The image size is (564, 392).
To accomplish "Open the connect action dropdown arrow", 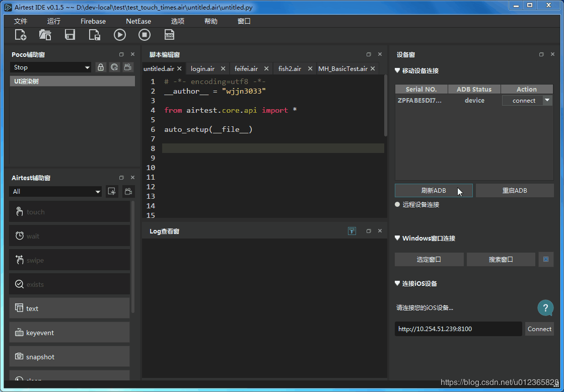I will pyautogui.click(x=547, y=100).
